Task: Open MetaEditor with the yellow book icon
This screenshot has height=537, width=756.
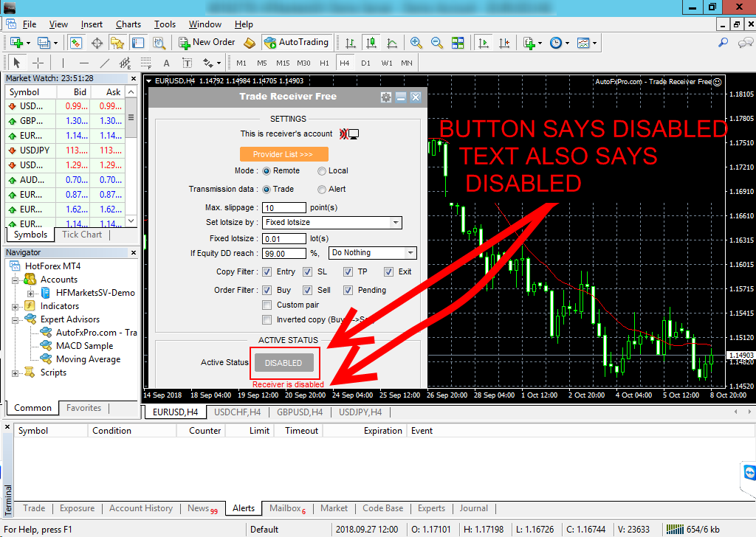Action: tap(250, 43)
